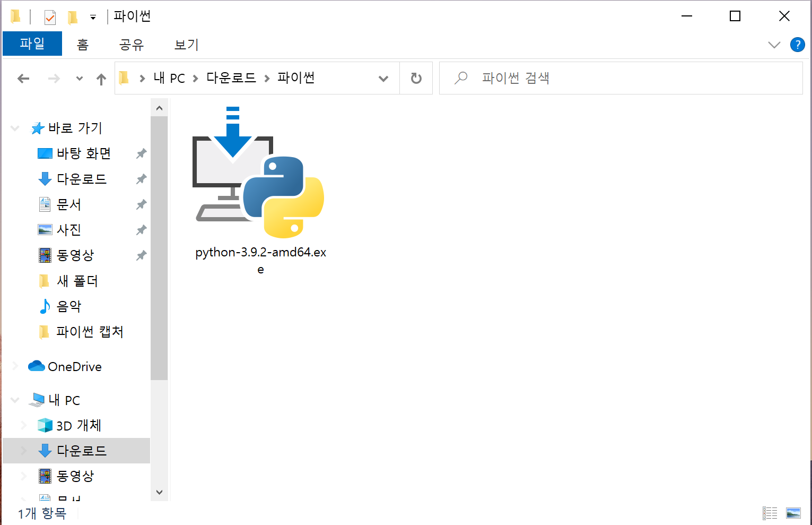Click the navigation pane scrollbar thumb
This screenshot has height=525, width=812.
(159, 248)
